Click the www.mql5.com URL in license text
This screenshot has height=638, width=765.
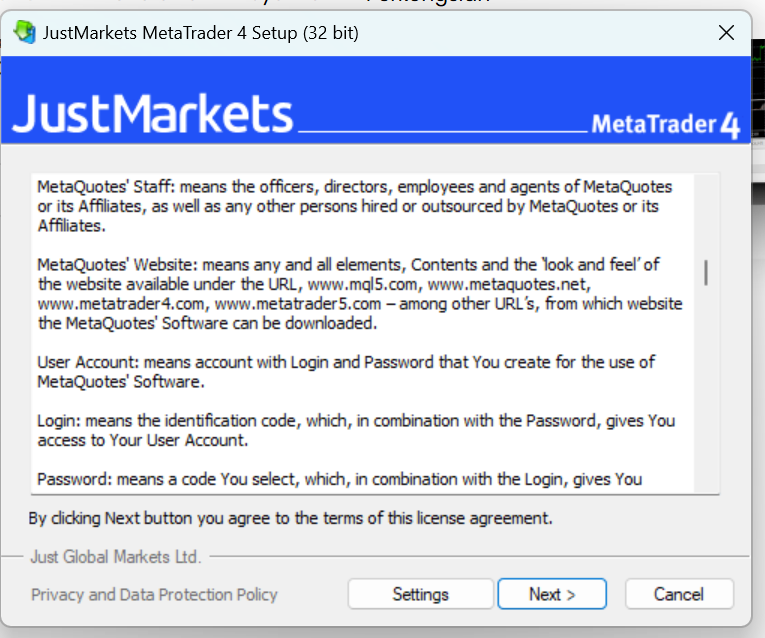pos(362,284)
